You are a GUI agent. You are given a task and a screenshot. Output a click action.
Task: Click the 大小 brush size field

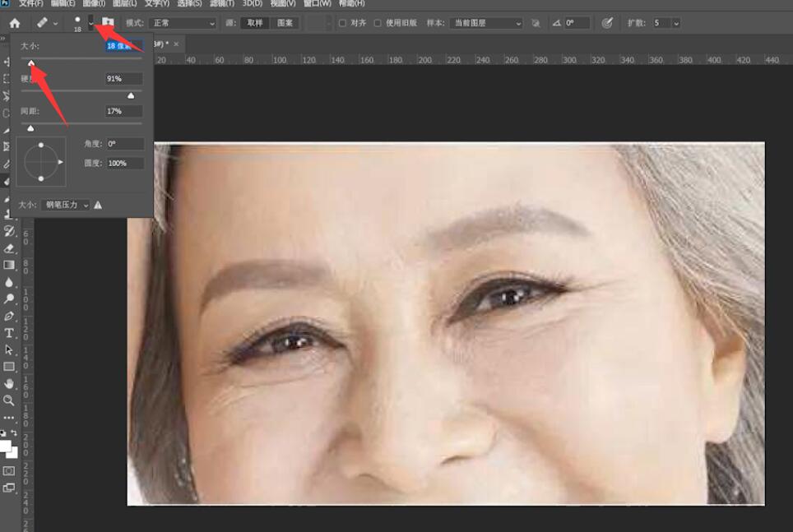click(124, 46)
